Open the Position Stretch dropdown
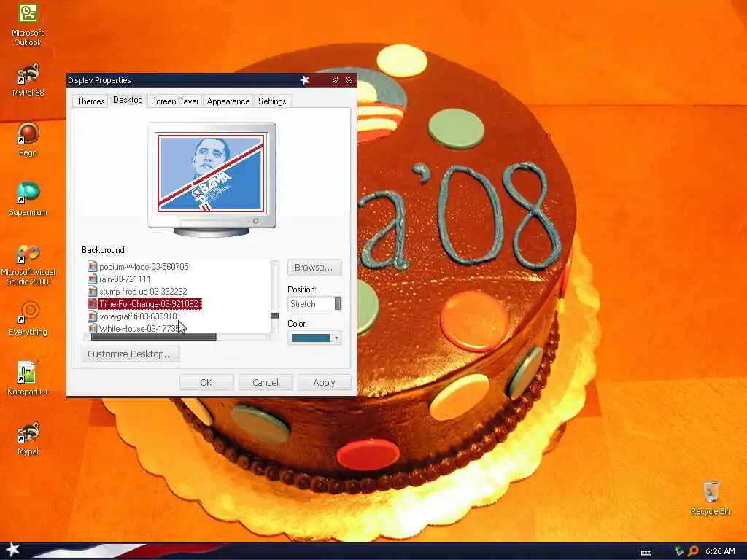The width and height of the screenshot is (747, 560). tap(314, 304)
